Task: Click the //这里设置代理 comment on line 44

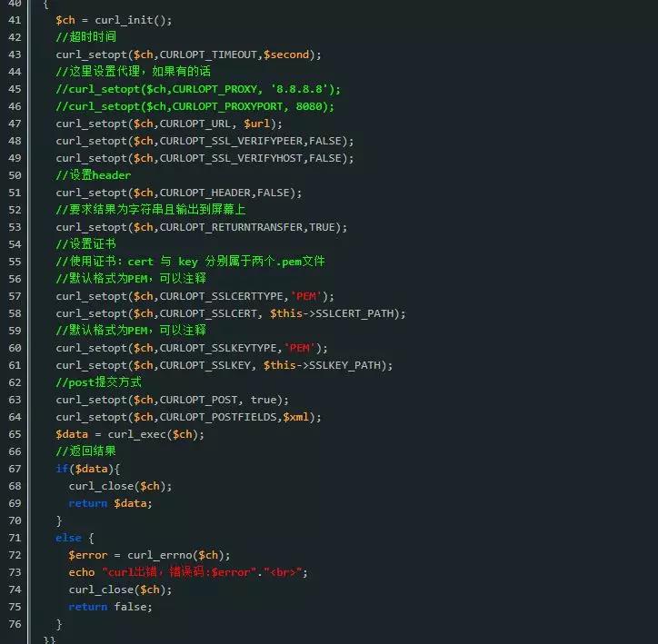Action: (133, 71)
